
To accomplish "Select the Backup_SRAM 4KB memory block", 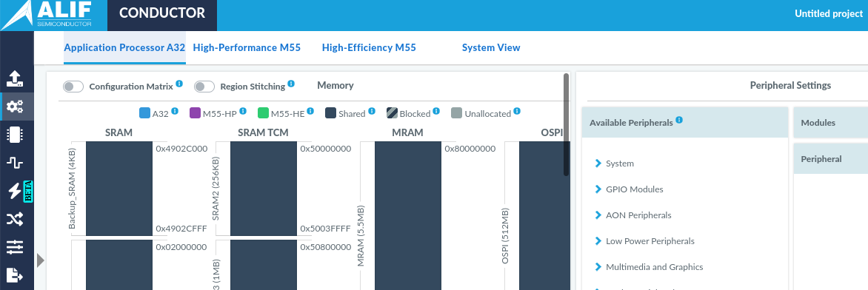I will pyautogui.click(x=119, y=189).
